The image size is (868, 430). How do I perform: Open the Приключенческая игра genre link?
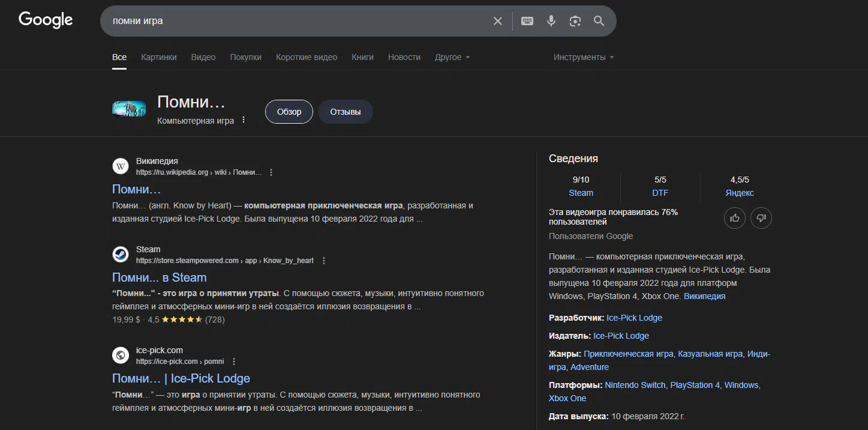click(x=628, y=354)
